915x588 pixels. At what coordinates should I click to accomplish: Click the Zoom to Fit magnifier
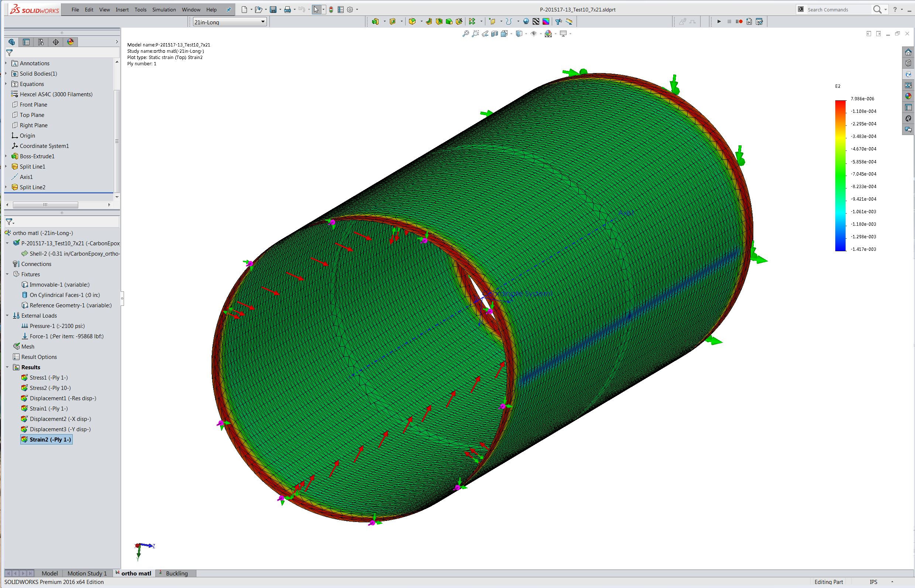(x=466, y=34)
